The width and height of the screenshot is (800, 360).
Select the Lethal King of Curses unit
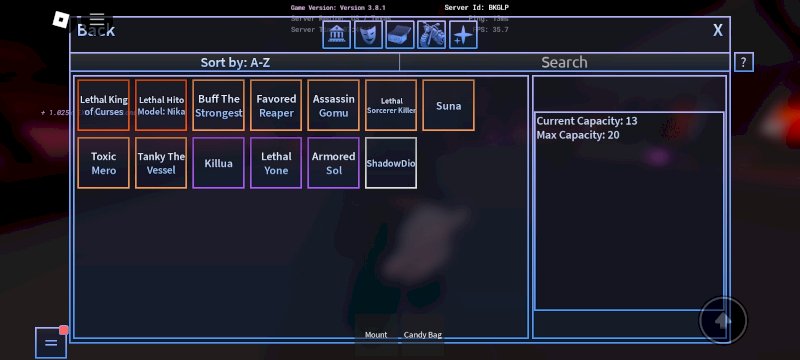click(104, 105)
